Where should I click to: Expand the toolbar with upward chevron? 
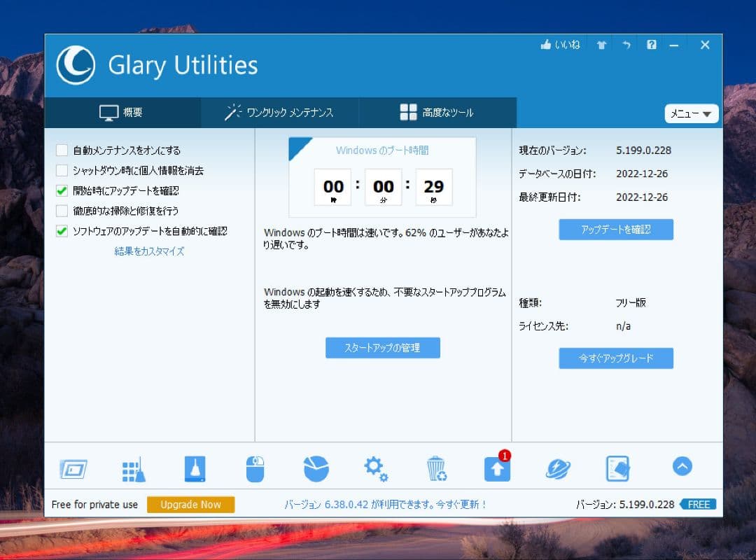(681, 466)
